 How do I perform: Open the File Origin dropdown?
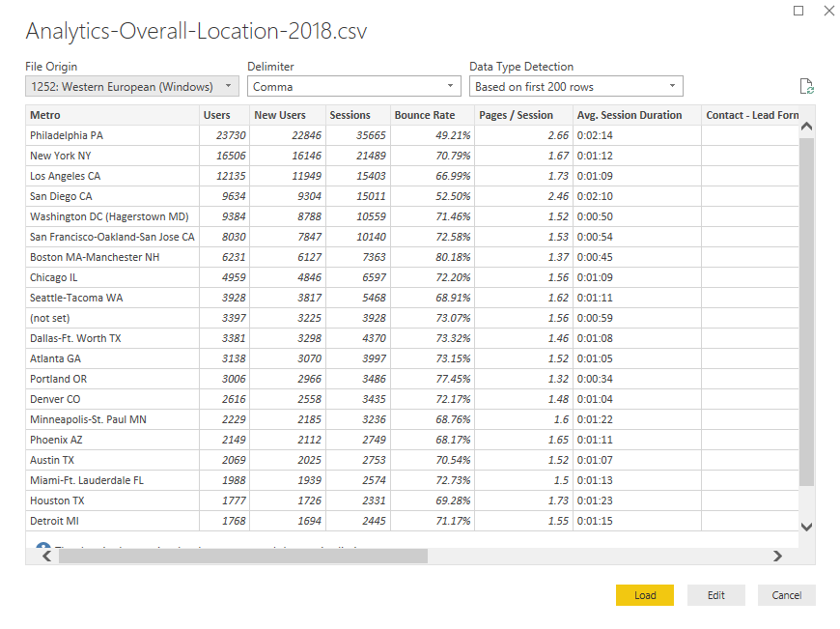pos(131,86)
